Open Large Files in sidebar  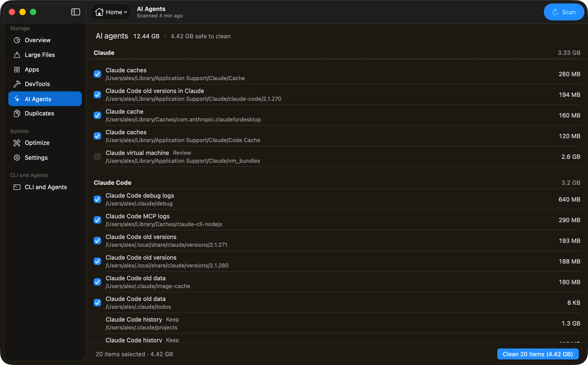(x=45, y=55)
